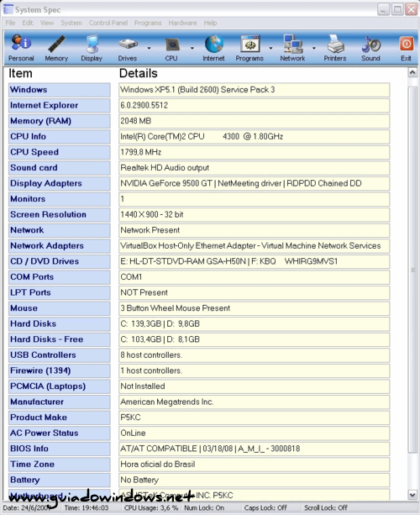This screenshot has height=515, width=420.
Task: Click the Manufacturer item label
Action: [60, 402]
